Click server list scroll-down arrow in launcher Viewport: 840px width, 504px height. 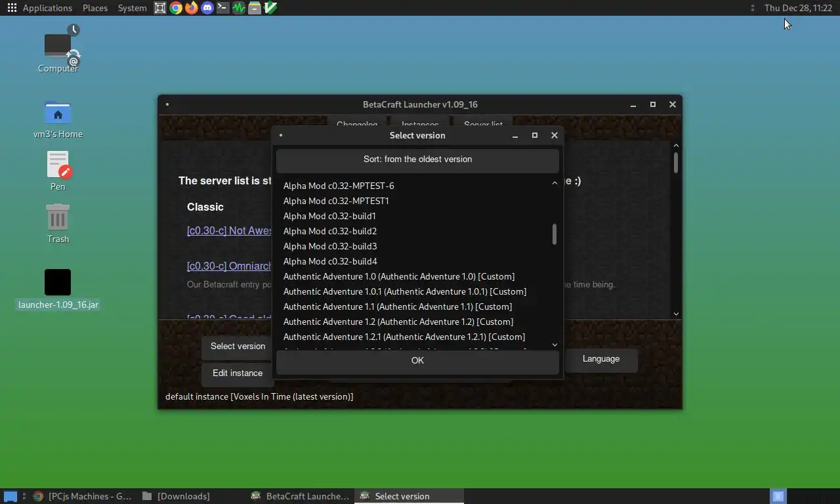(676, 314)
